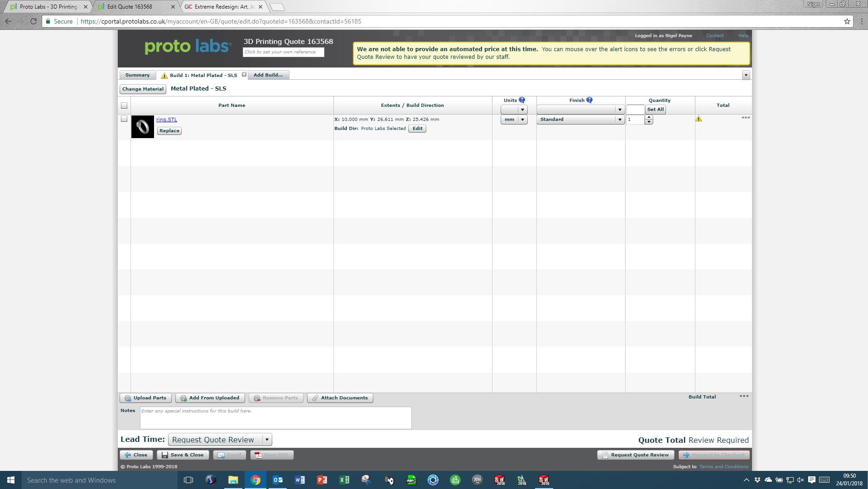The height and width of the screenshot is (489, 868).
Task: Open the Chrome three-dot menu
Action: (861, 21)
